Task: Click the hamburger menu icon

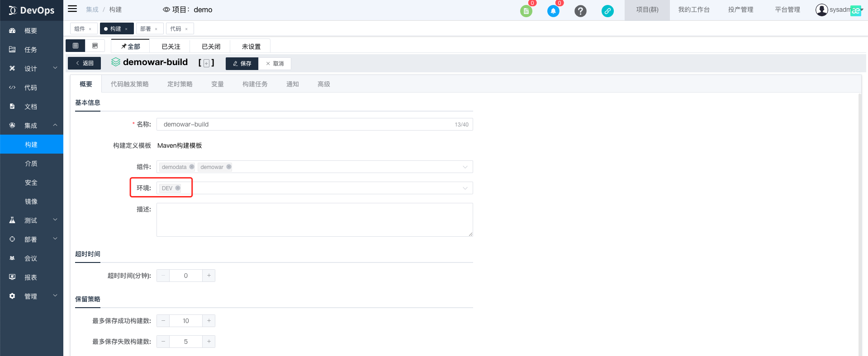Action: [72, 9]
